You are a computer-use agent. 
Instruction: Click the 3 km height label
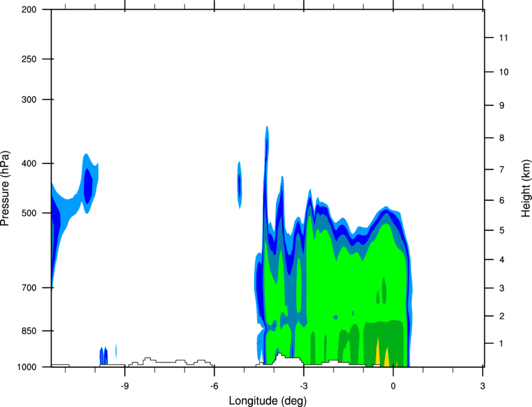(502, 288)
